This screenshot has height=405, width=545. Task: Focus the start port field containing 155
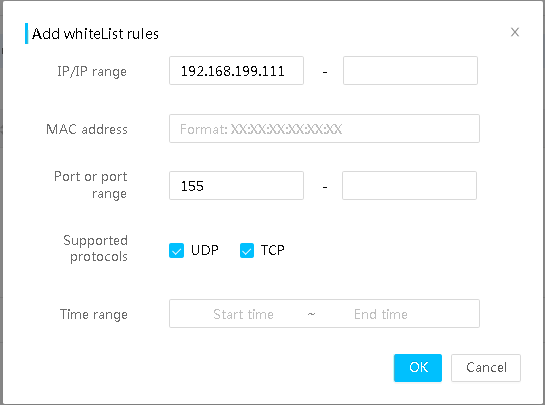point(236,186)
